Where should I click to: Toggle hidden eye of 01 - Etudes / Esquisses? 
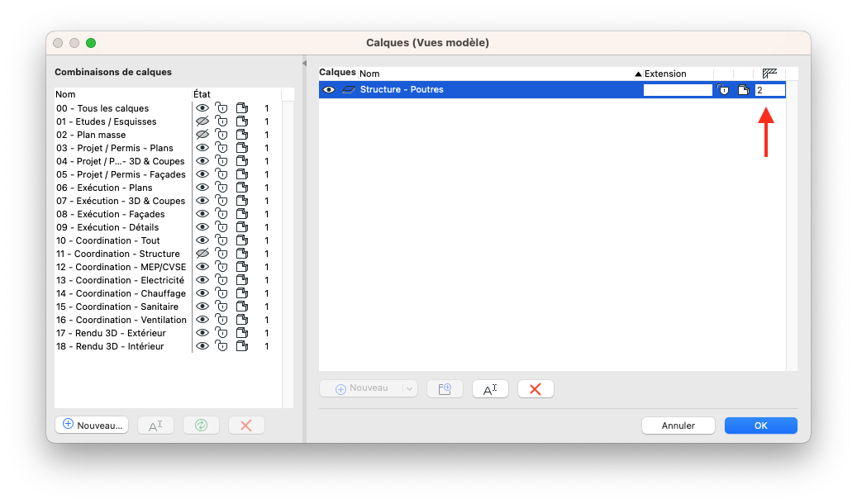click(202, 121)
